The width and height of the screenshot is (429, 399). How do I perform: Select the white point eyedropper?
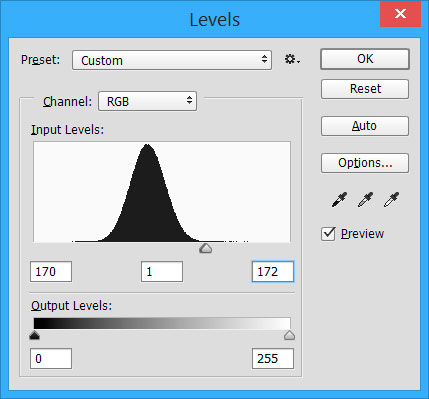[391, 200]
